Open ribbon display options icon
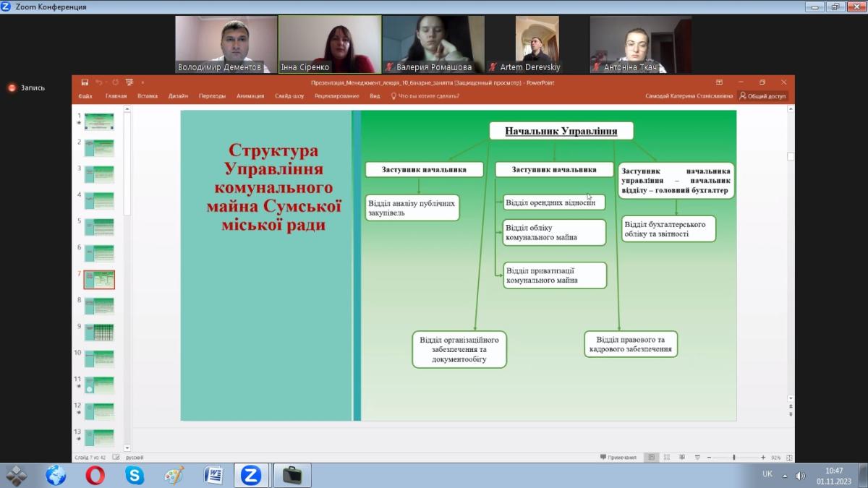The image size is (868, 488). point(719,82)
